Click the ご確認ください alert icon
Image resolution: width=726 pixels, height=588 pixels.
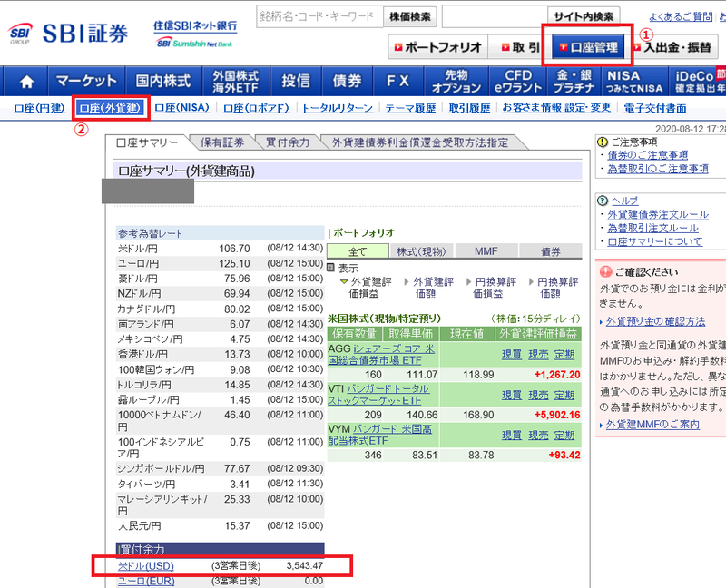coord(605,272)
